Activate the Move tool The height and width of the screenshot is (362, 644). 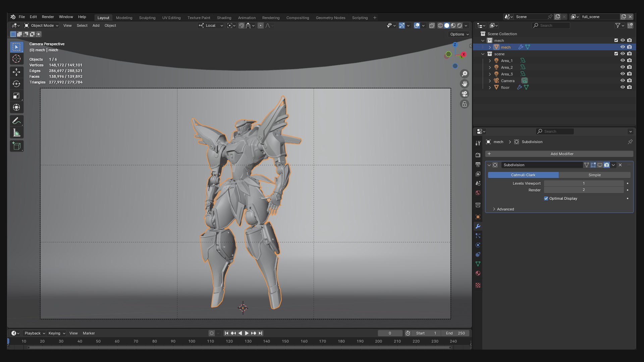click(x=16, y=72)
